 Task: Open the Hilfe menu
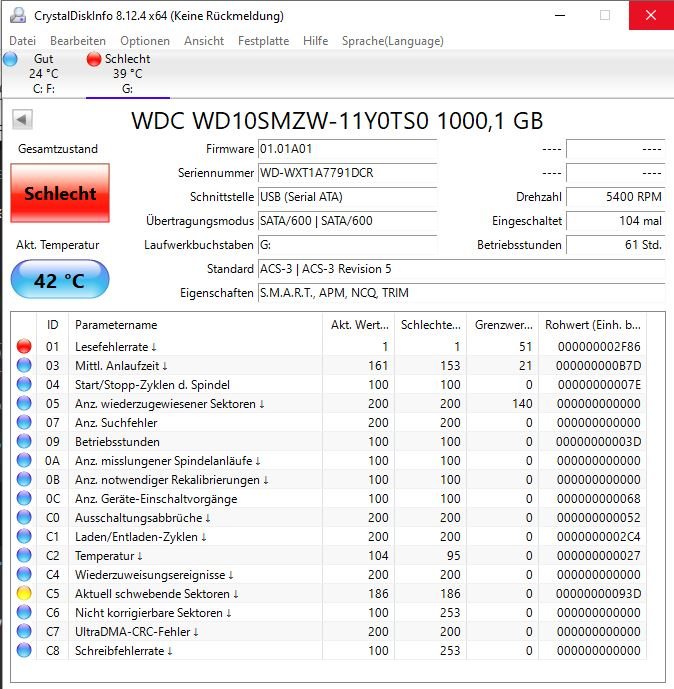(x=315, y=41)
